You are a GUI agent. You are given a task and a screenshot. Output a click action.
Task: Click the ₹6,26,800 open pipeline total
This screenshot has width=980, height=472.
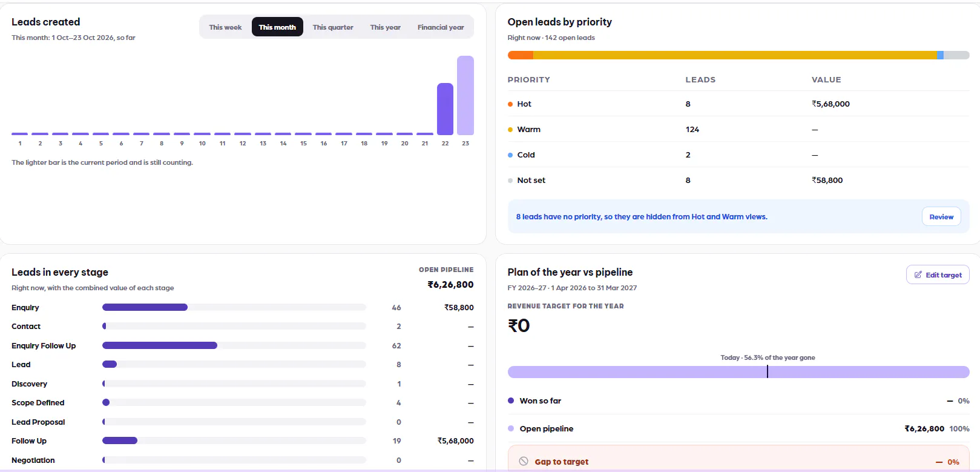[x=450, y=284]
